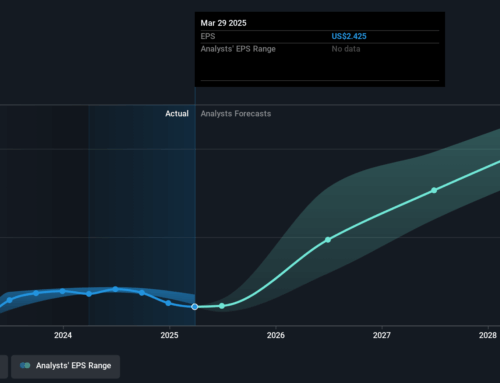This screenshot has height=383, width=500.
Task: Click the Mar 29 2025 tooltip date
Action: (223, 23)
